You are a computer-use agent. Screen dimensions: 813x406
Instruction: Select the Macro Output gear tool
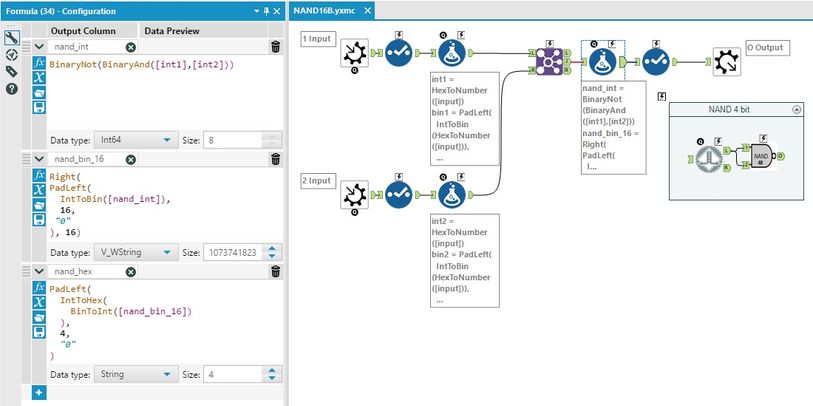click(726, 62)
